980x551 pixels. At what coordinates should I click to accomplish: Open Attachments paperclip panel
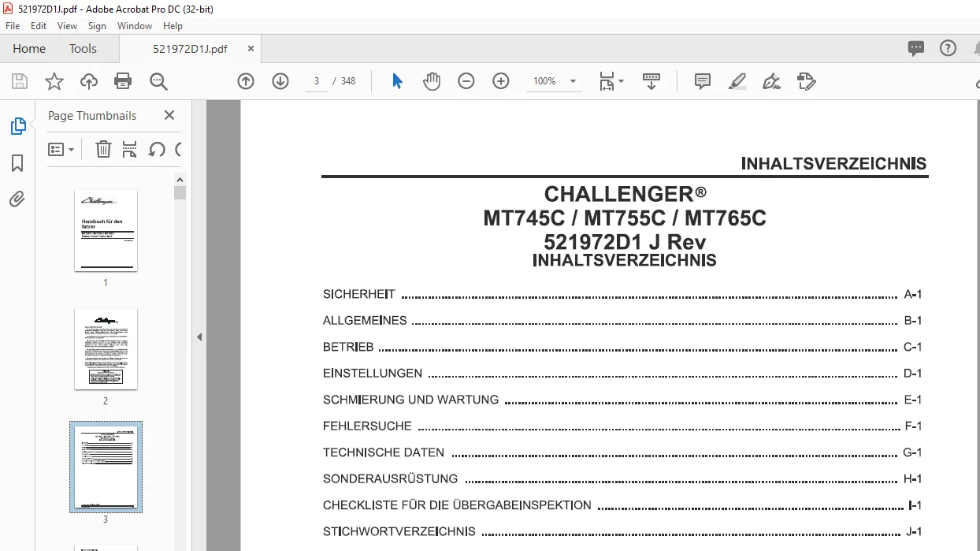17,199
